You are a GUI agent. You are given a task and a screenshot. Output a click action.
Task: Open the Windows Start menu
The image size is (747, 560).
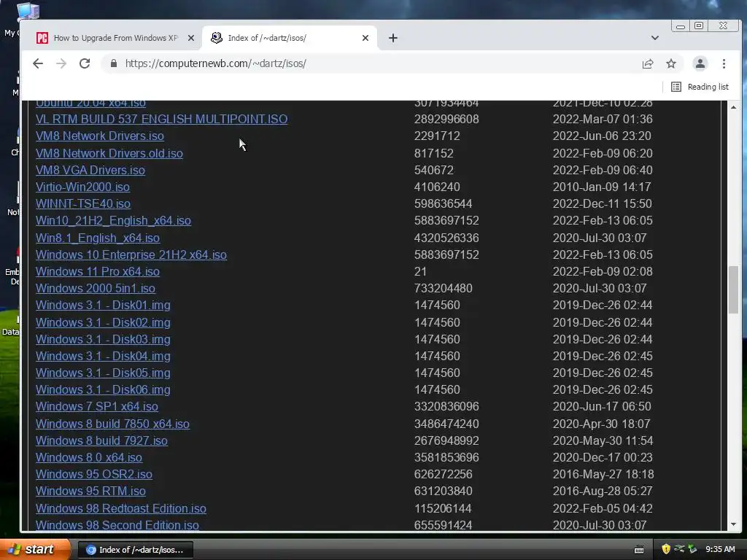(34, 550)
